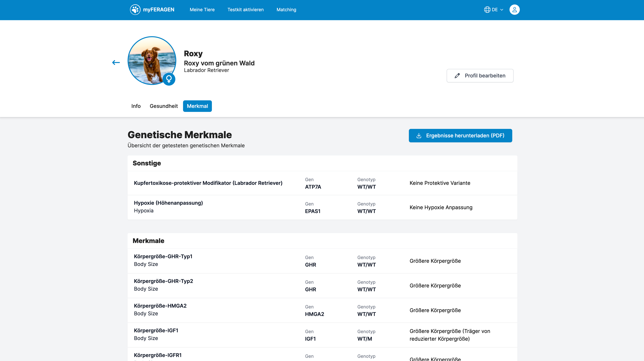Image resolution: width=644 pixels, height=361 pixels.
Task: Click the Profil bearbeiten button
Action: coord(480,76)
